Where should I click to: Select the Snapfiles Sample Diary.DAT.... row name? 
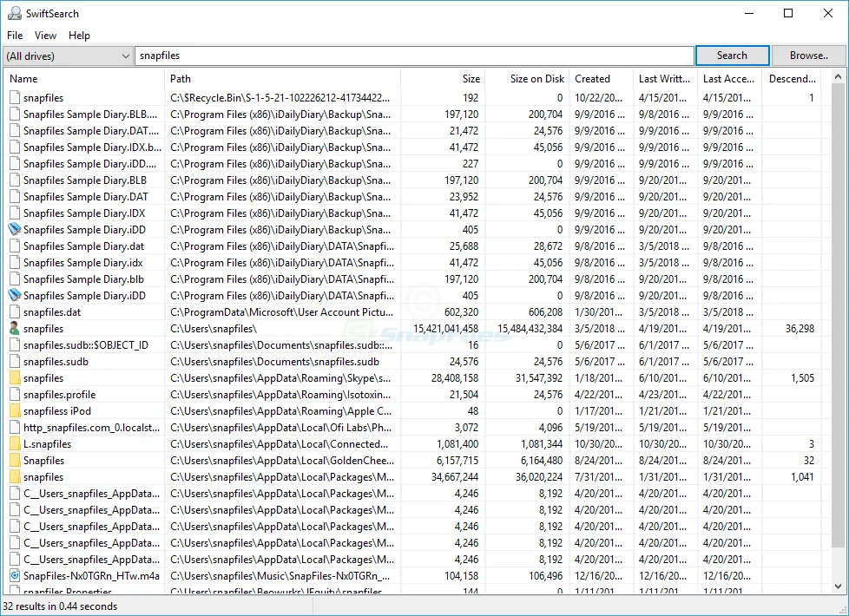[x=91, y=131]
